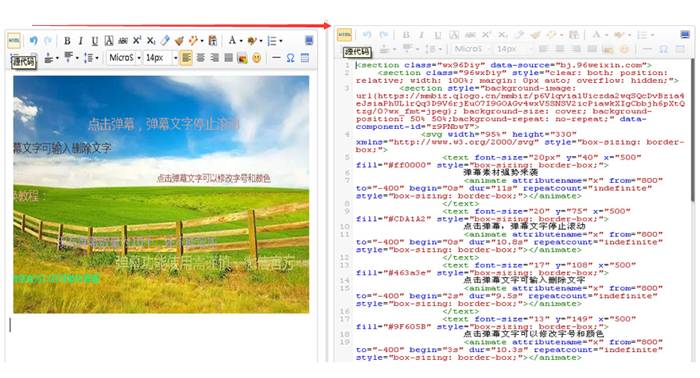Expand the font color palette arrow
This screenshot has width=700, height=378.
tap(241, 41)
